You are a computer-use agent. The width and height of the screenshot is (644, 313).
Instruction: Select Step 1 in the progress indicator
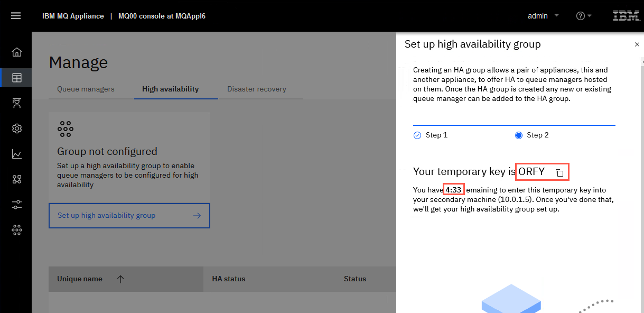point(431,135)
